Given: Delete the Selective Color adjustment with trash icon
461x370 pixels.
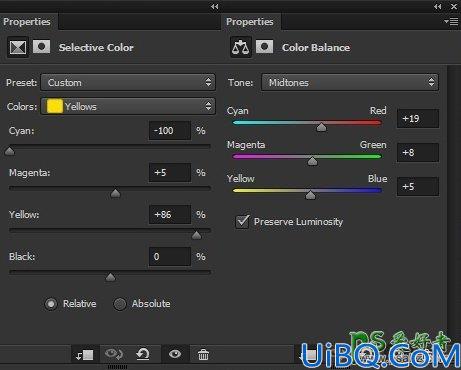Looking at the screenshot, I should pos(203,354).
